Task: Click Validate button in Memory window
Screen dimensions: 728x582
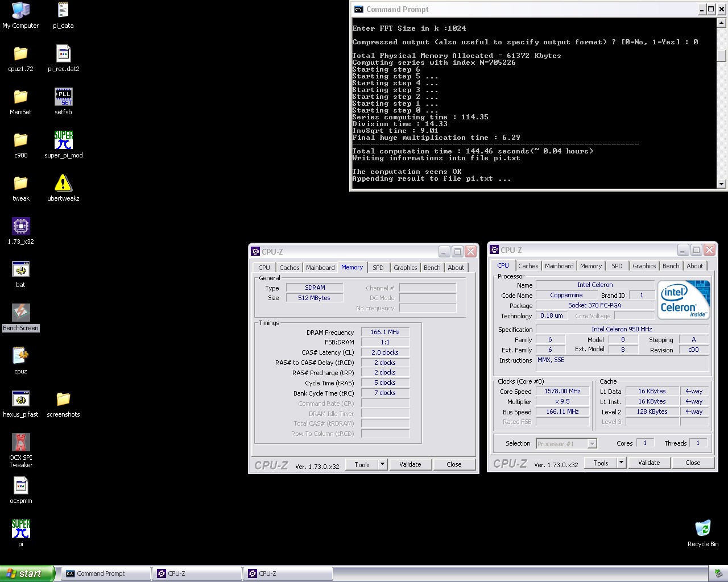Action: (x=410, y=464)
